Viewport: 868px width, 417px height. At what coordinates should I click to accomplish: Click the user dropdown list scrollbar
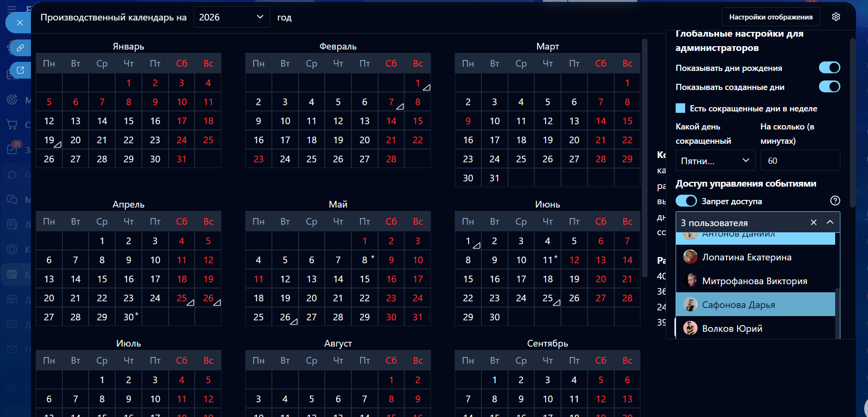[837, 314]
